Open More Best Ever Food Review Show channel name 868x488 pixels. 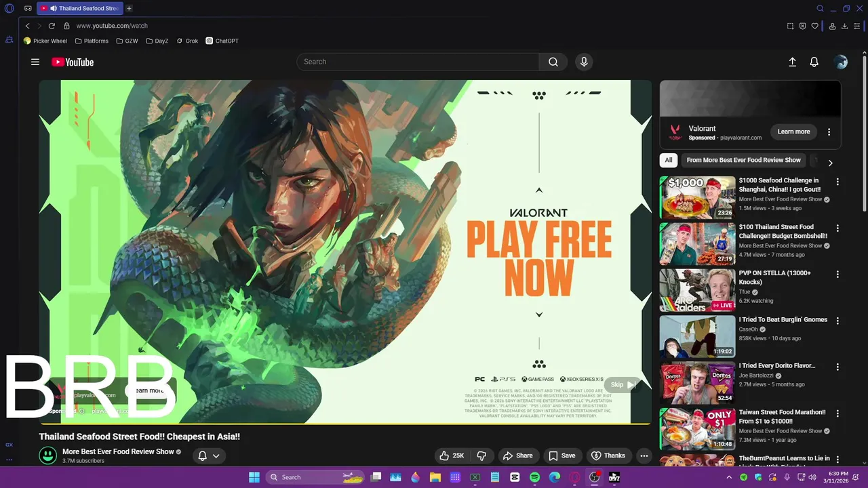tap(118, 451)
